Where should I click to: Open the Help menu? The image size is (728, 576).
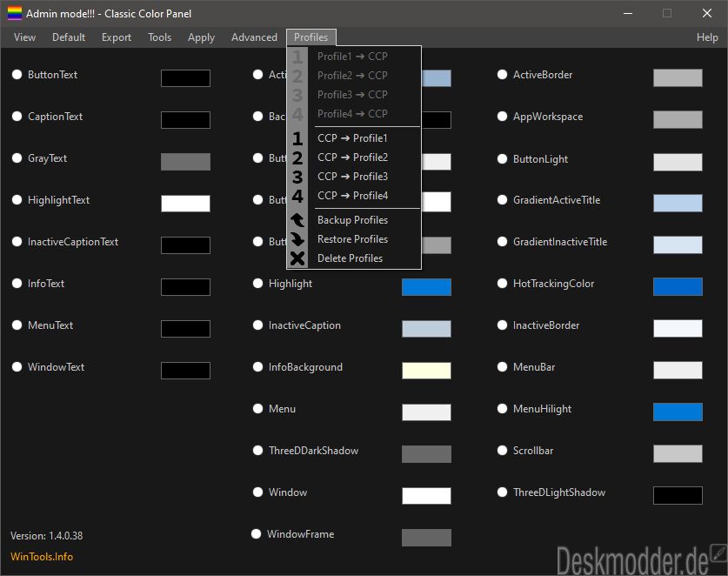(x=707, y=37)
